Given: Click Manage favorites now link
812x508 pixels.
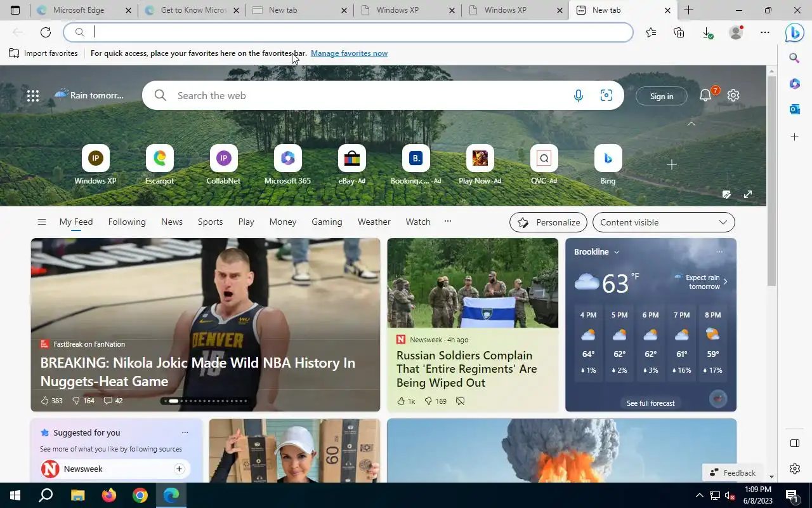Looking at the screenshot, I should 349,53.
